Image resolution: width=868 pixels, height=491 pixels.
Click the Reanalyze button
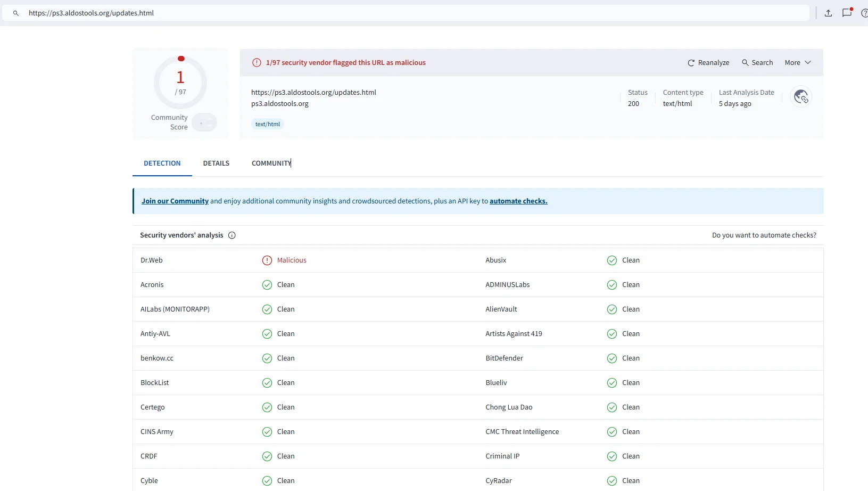click(708, 63)
